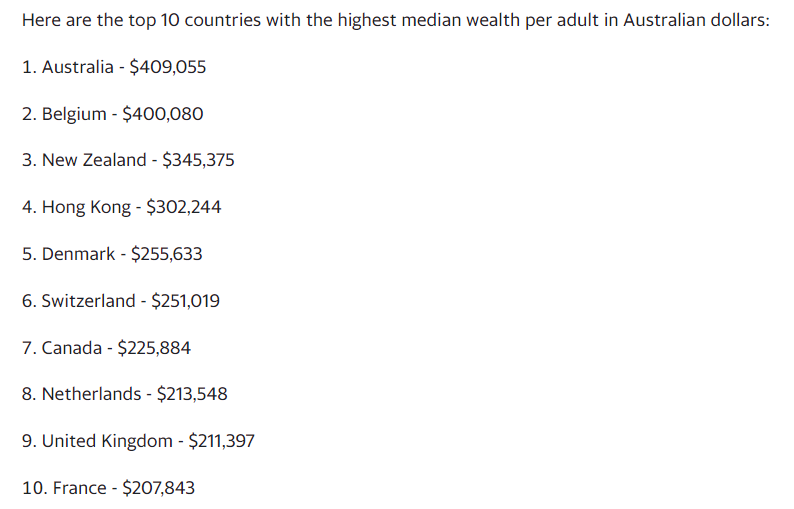Click the intro sentence about median wealth
This screenshot has height=509, width=794.
[395, 20]
